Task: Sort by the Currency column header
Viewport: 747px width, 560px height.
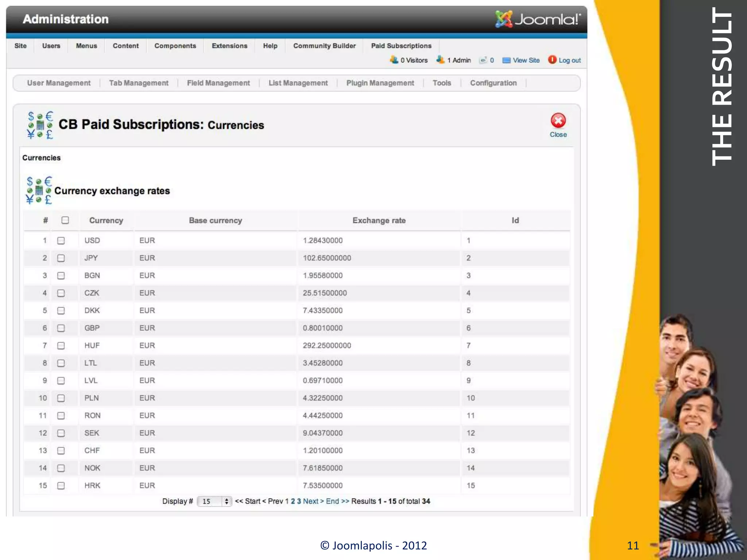Action: 106,221
